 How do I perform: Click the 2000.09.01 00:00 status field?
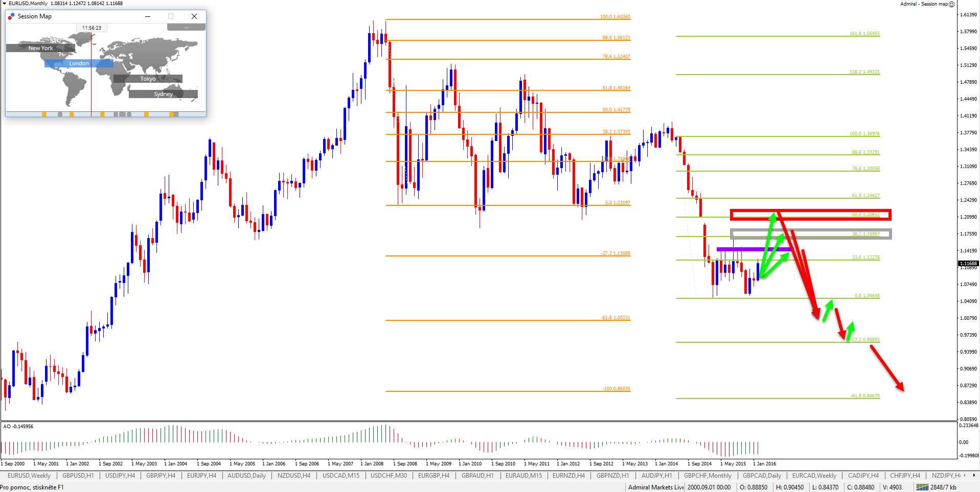click(709, 487)
